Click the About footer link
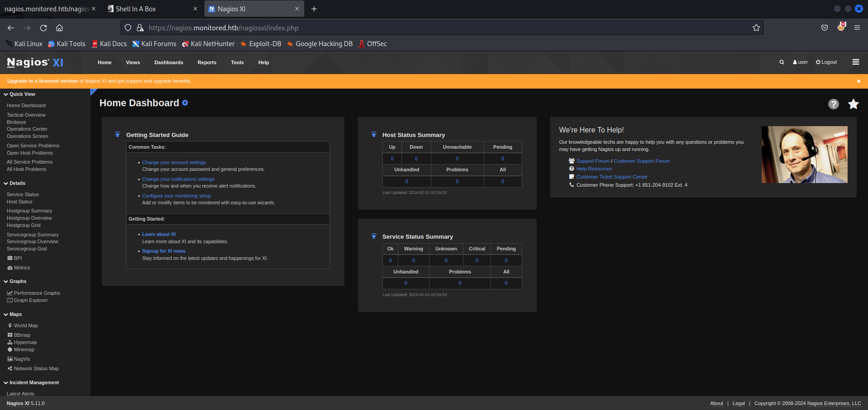This screenshot has width=868, height=410. [x=717, y=403]
